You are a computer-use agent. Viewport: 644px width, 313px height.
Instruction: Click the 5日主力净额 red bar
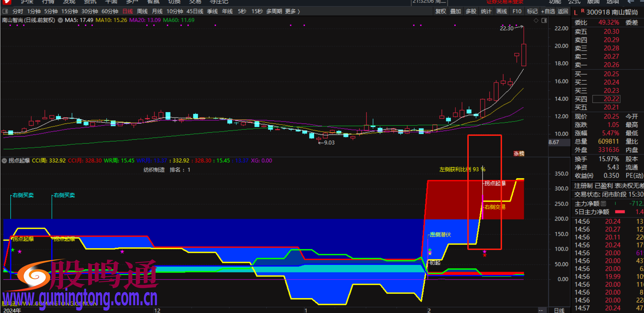coord(620,212)
